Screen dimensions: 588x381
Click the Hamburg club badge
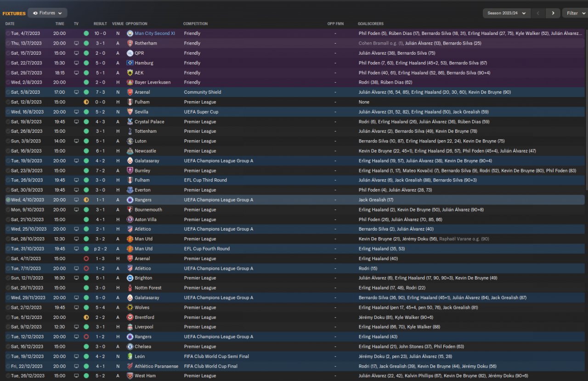[x=130, y=63]
